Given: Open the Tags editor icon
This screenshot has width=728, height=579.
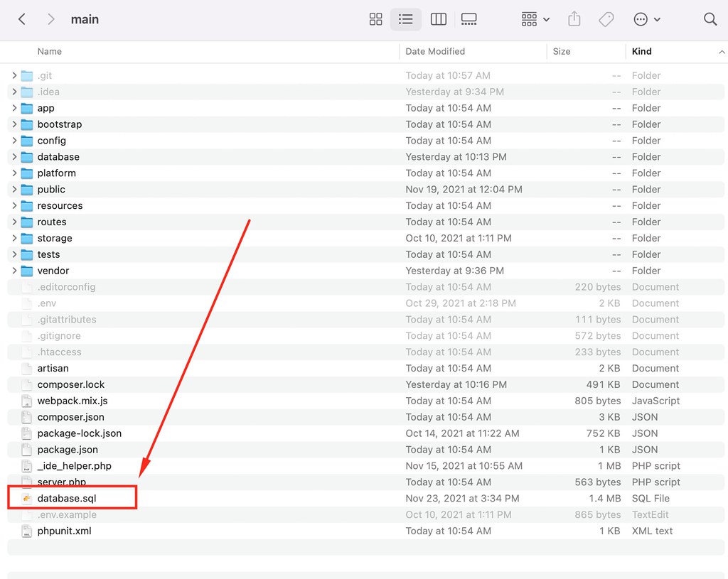Looking at the screenshot, I should pos(606,19).
